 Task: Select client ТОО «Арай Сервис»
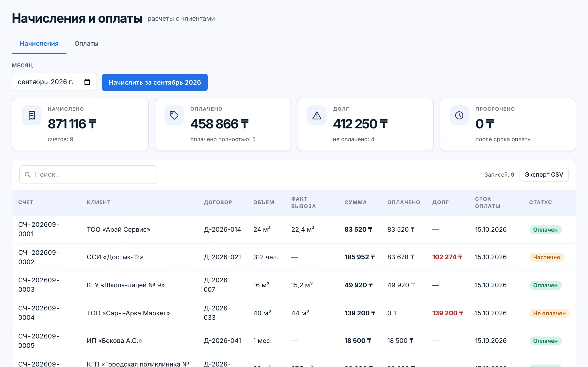click(118, 229)
